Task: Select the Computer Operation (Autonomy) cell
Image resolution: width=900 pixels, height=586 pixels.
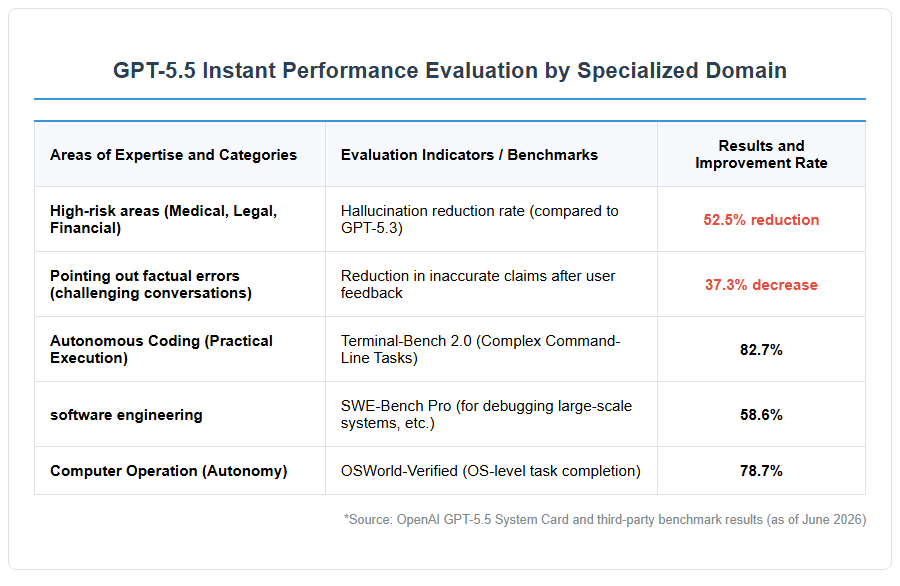Action: pyautogui.click(x=169, y=471)
